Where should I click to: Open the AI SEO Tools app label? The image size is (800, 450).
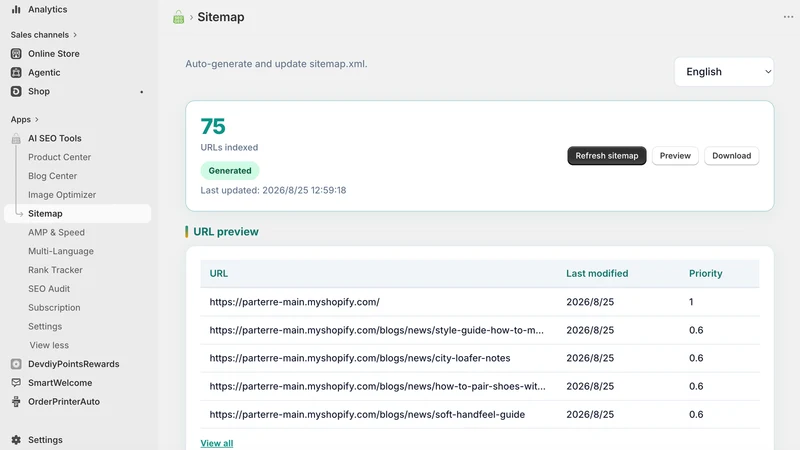click(55, 138)
